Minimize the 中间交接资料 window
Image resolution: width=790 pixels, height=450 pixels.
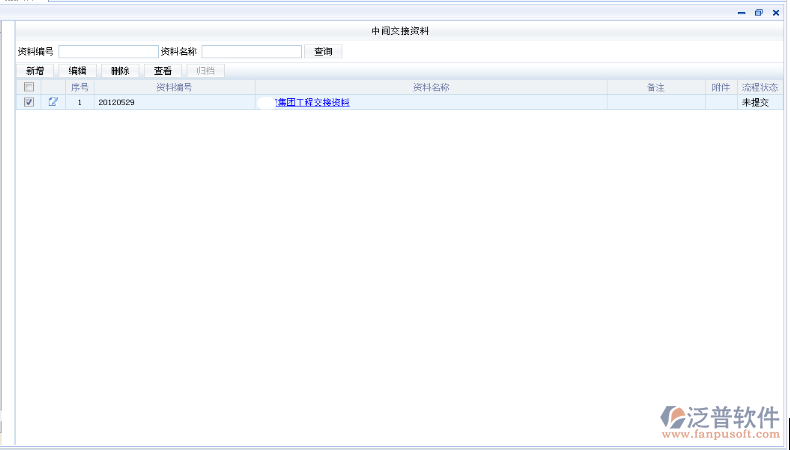(x=741, y=13)
